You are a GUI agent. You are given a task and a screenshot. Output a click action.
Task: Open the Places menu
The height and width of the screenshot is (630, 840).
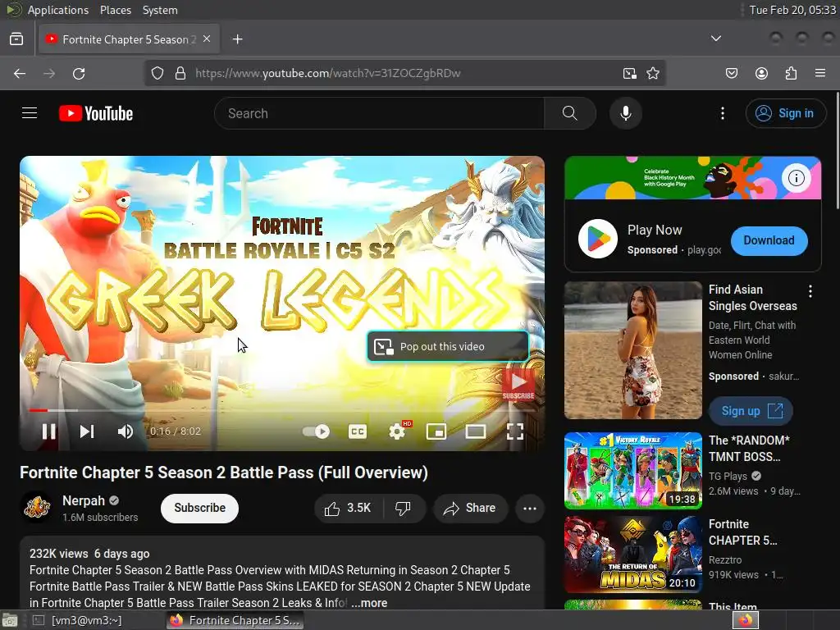click(x=115, y=10)
